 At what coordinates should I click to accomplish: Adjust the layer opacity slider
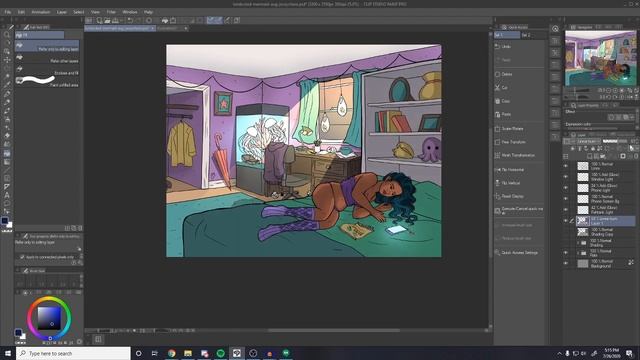pos(615,141)
